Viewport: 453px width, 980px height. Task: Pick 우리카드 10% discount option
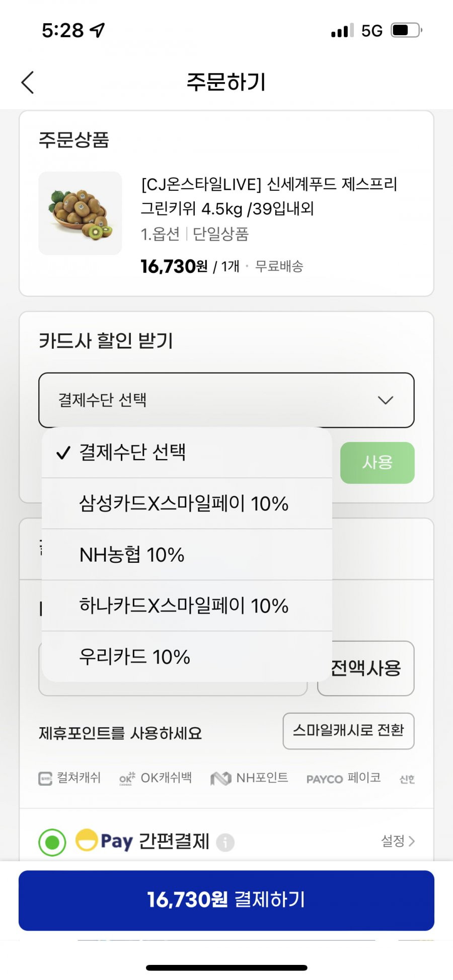187,657
